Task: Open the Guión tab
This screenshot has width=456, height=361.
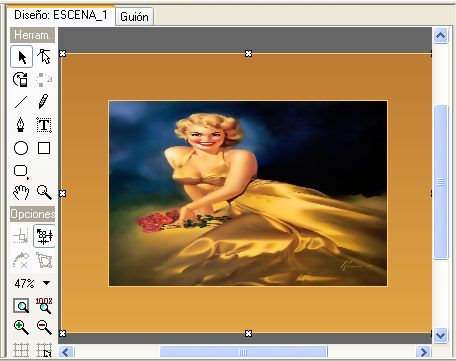Action: click(x=134, y=17)
